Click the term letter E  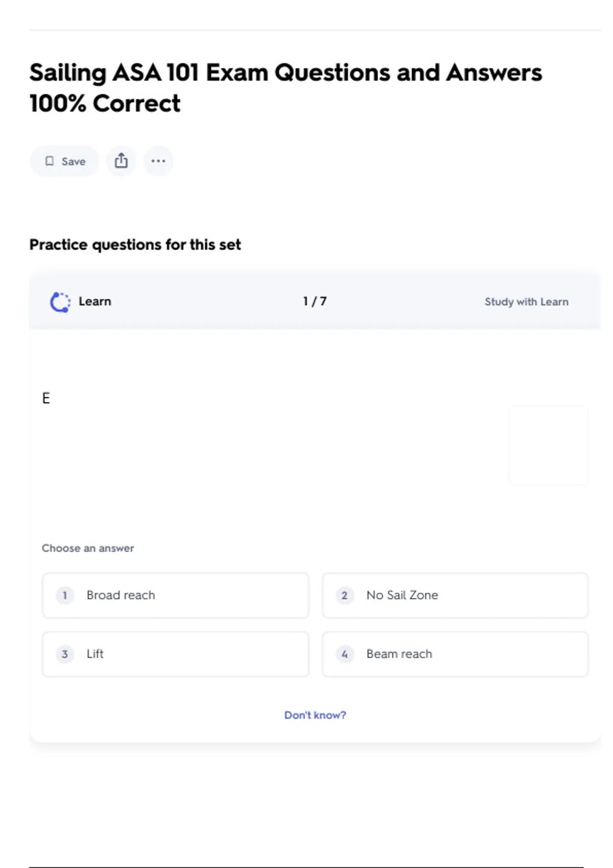click(46, 398)
